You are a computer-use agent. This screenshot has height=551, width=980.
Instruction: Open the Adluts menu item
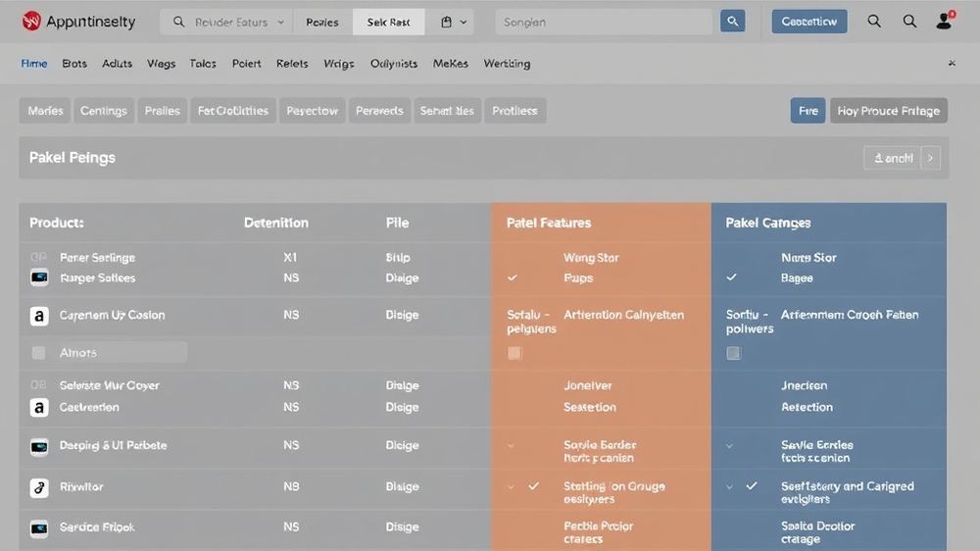pos(117,64)
